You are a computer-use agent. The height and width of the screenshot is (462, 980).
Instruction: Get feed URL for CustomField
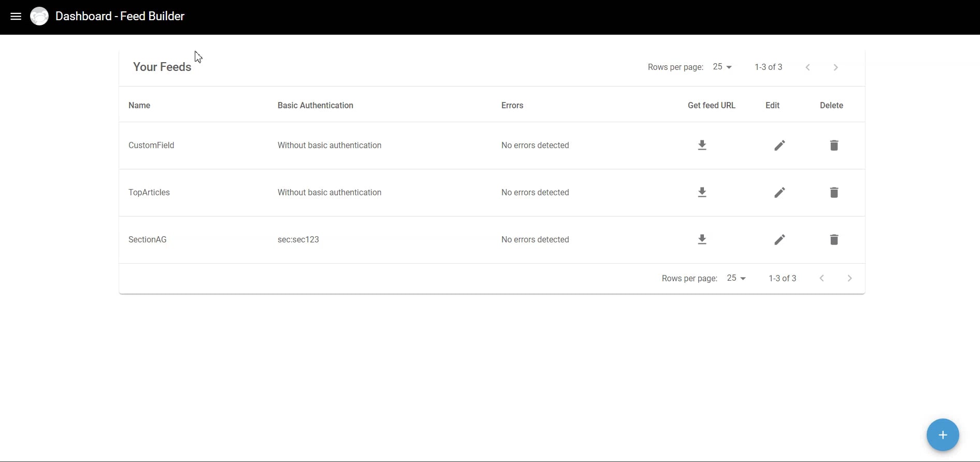click(702, 145)
